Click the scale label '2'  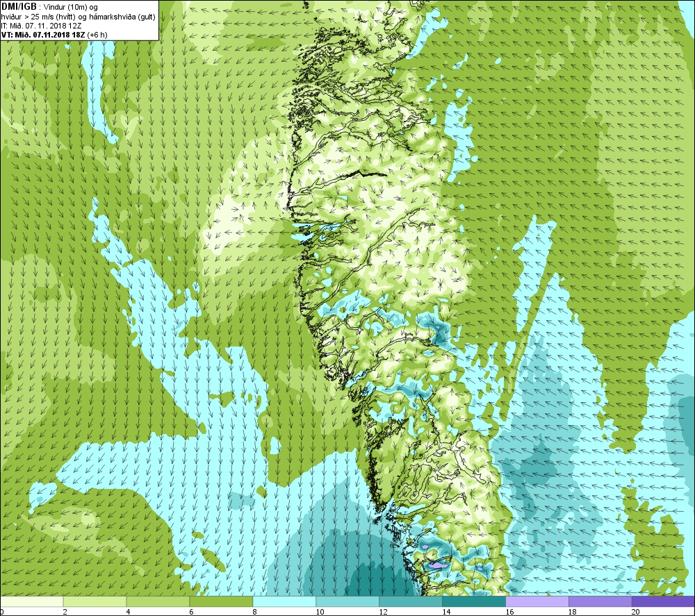pos(65,612)
